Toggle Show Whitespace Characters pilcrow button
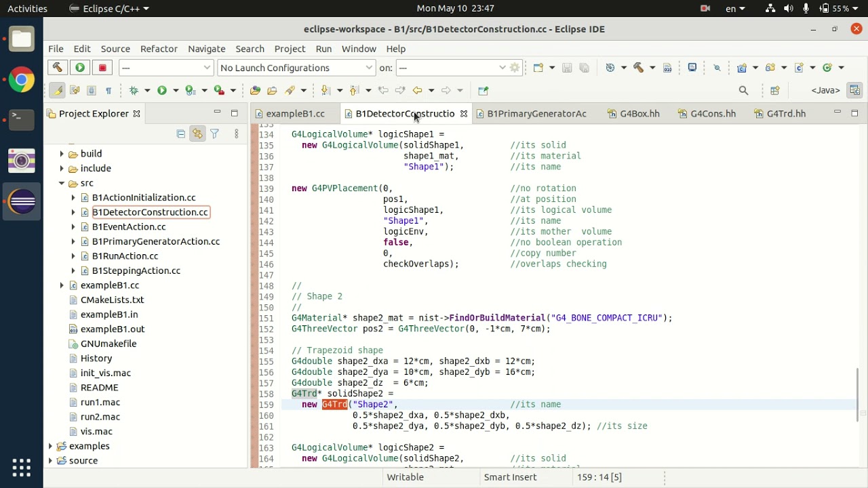Image resolution: width=868 pixels, height=488 pixels. [108, 90]
